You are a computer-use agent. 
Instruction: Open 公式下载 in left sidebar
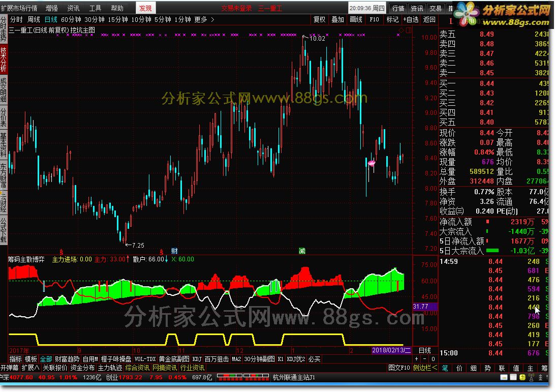pyautogui.click(x=3, y=230)
